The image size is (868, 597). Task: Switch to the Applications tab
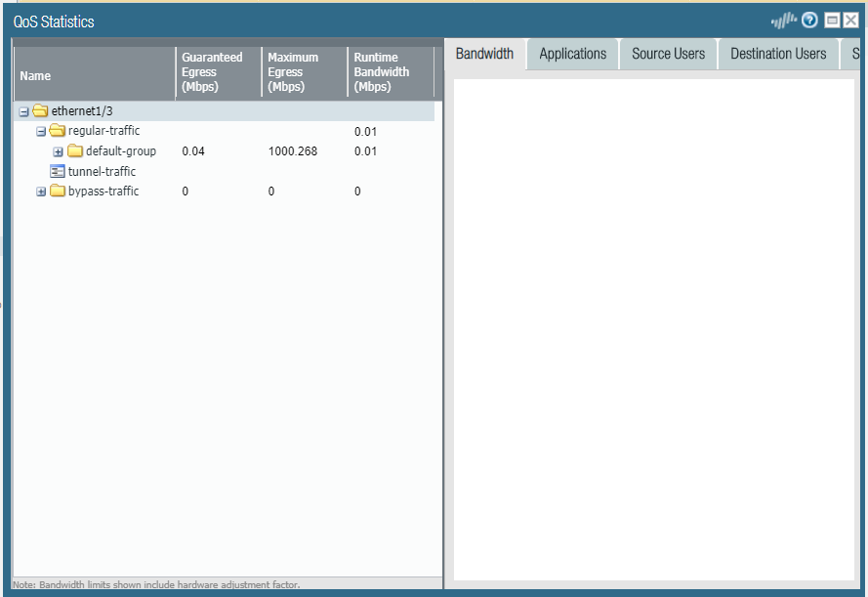pos(573,55)
